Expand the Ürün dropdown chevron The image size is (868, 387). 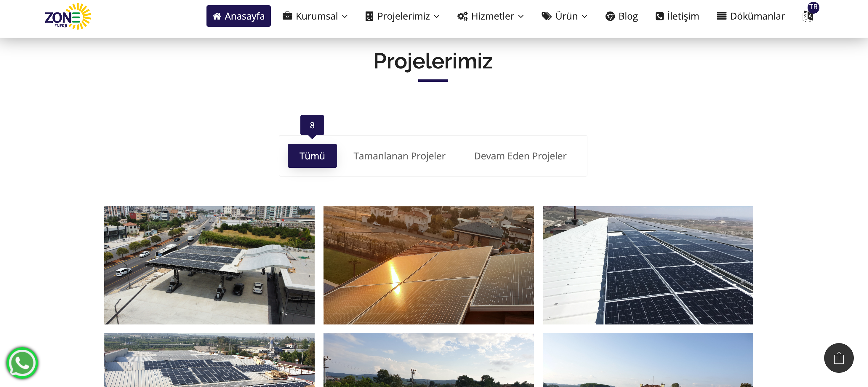point(584,17)
